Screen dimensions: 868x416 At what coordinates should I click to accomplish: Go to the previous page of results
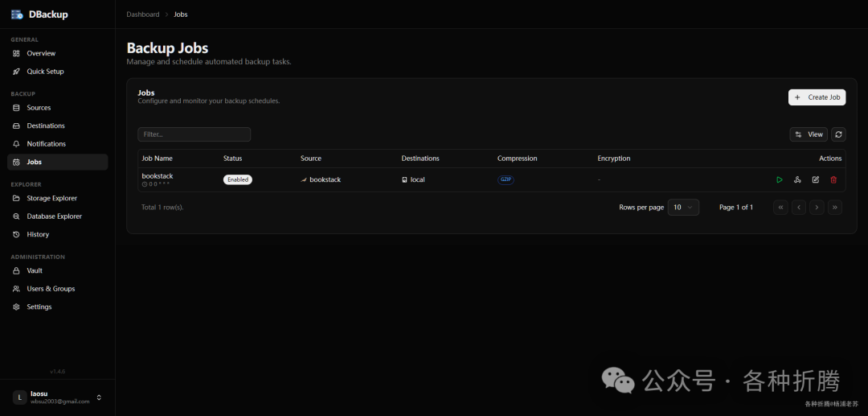[799, 207]
